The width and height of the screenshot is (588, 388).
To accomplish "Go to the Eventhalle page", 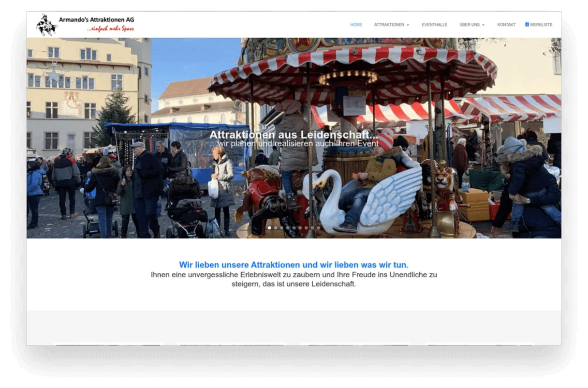I will click(x=434, y=25).
